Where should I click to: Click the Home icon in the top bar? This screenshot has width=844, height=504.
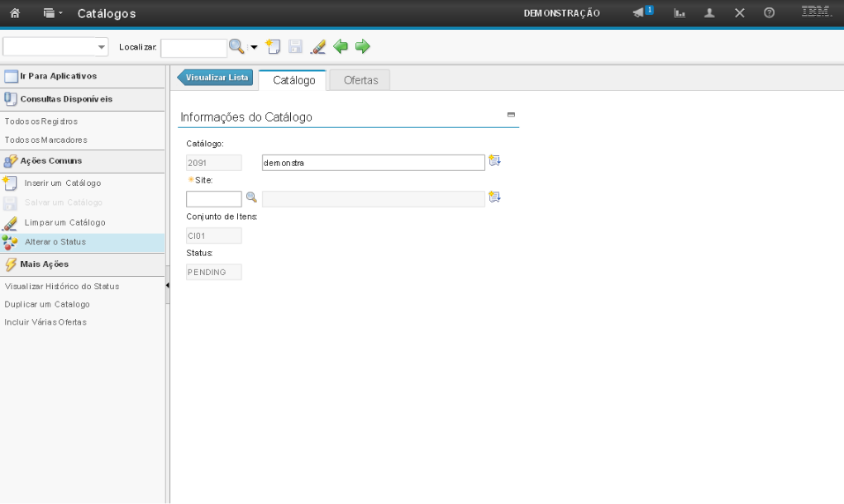tap(15, 13)
